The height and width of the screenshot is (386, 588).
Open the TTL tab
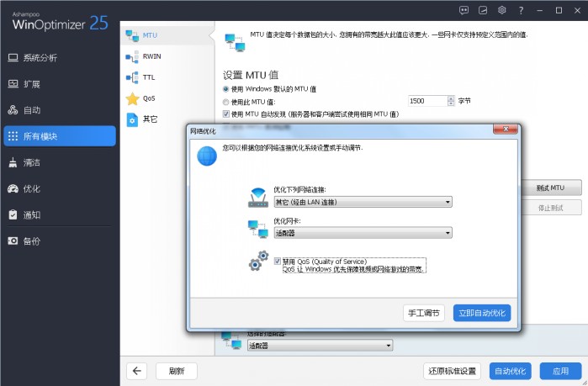[x=148, y=77]
